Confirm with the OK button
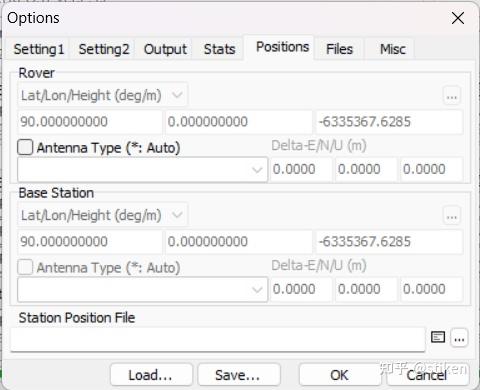The image size is (480, 390). pos(340,375)
